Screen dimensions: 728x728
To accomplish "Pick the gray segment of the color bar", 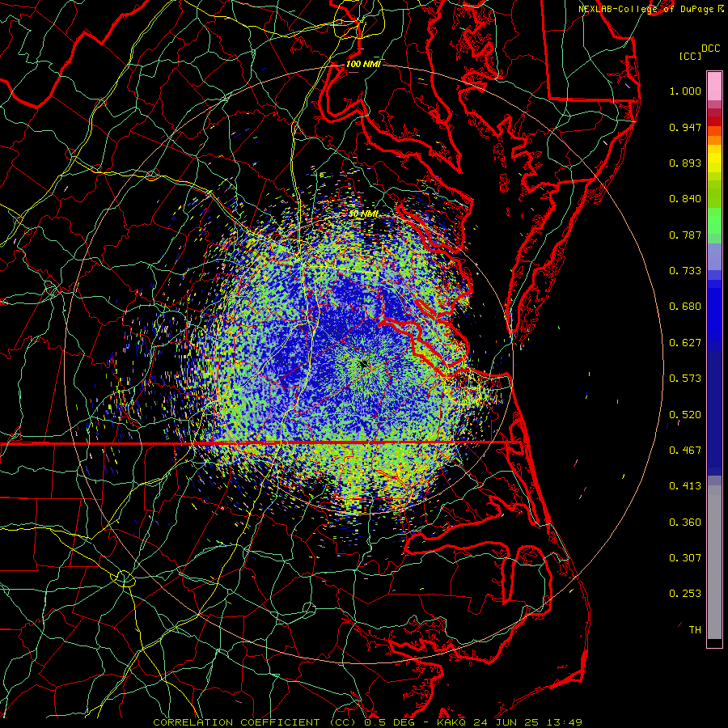I will click(714, 562).
